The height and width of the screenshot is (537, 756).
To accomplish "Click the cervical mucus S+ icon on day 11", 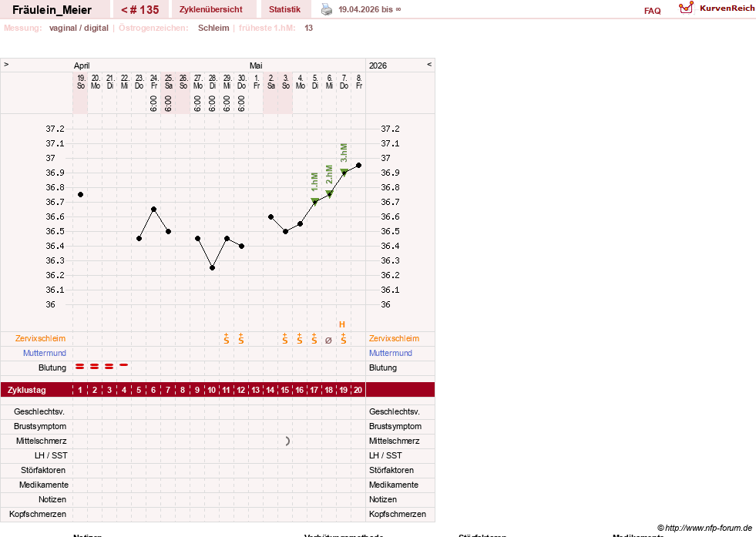I will pyautogui.click(x=226, y=338).
